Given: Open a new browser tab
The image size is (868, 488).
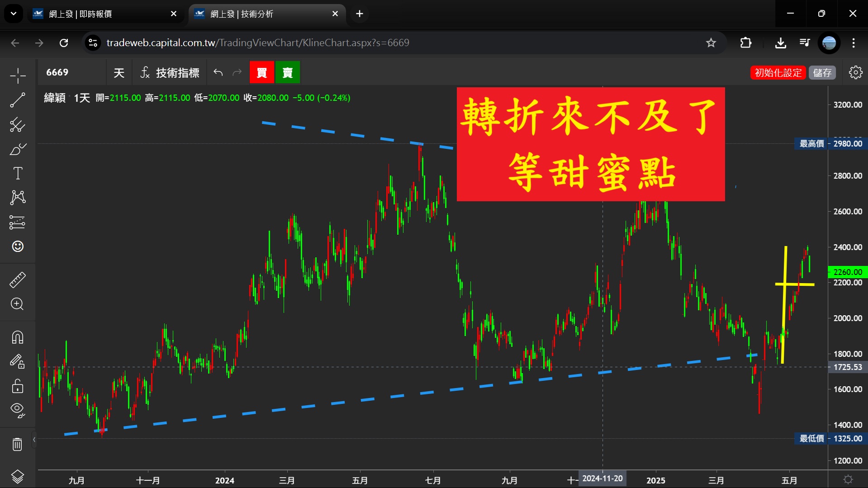Looking at the screenshot, I should (x=360, y=14).
